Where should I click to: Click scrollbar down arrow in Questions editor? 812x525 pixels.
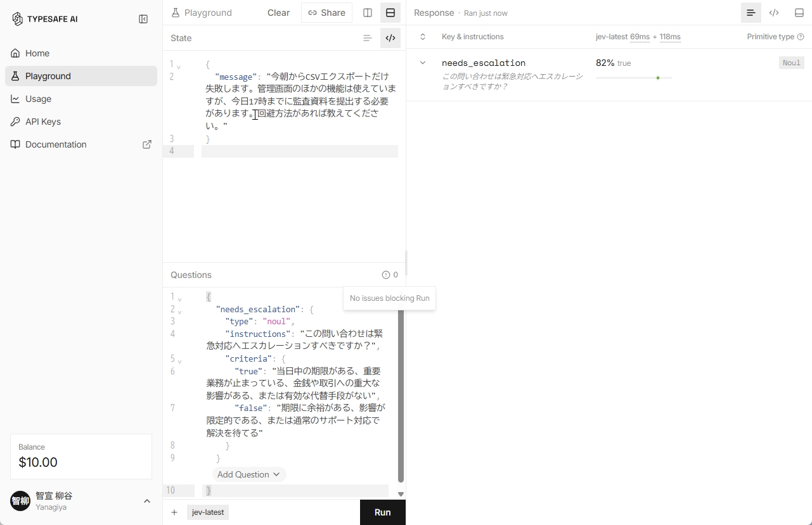(401, 494)
